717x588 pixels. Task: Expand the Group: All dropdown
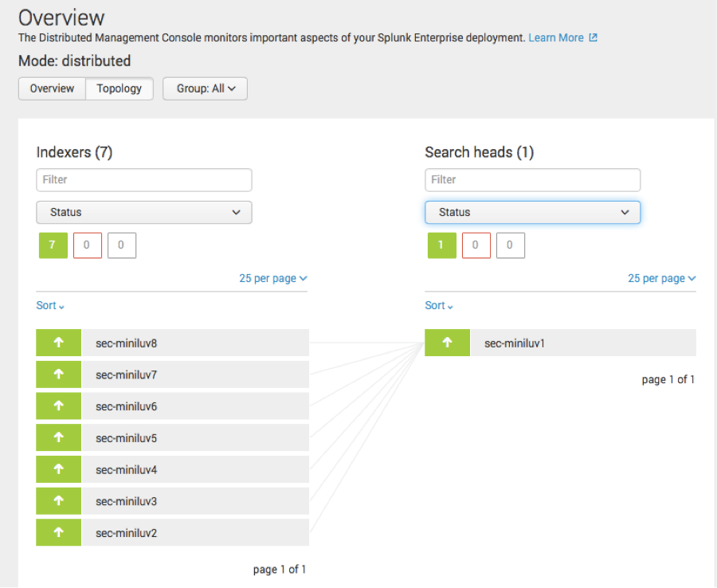[x=206, y=88]
